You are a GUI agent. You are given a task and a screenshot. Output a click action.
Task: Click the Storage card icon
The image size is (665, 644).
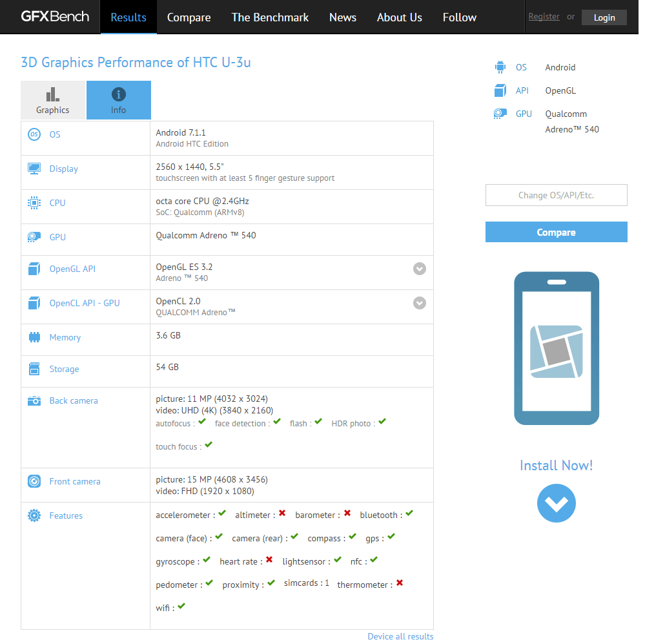point(34,369)
